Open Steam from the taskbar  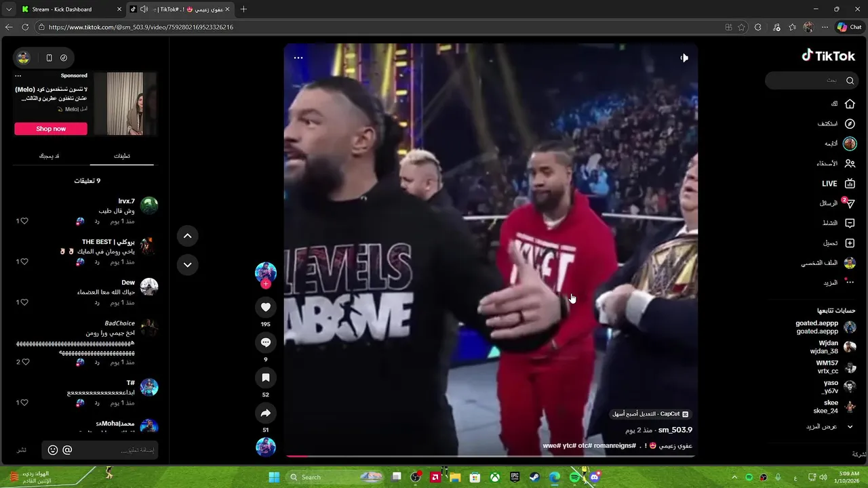point(535,477)
